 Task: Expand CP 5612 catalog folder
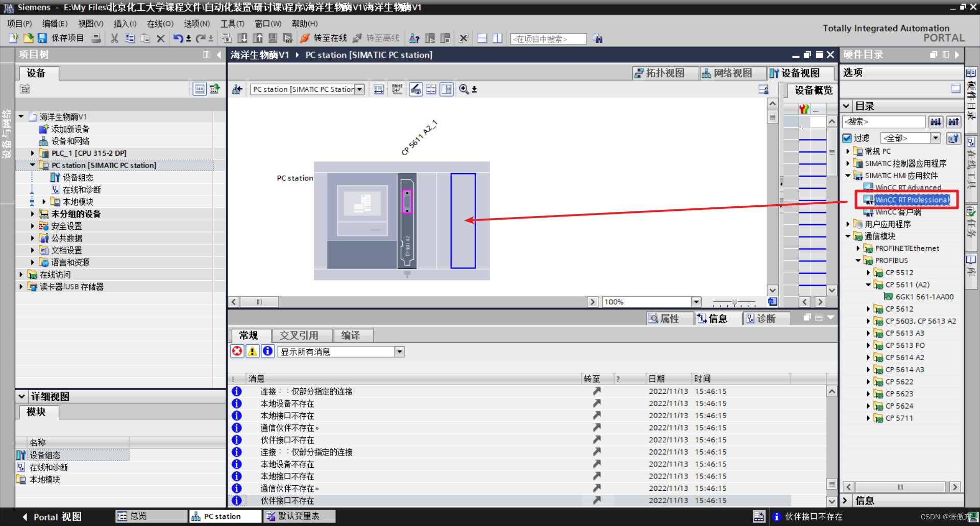pyautogui.click(x=868, y=309)
